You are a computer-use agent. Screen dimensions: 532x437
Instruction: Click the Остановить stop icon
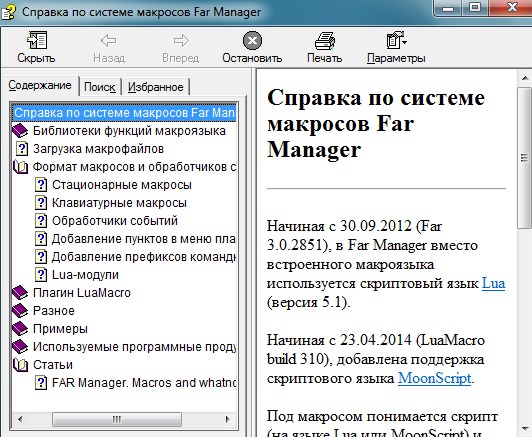tap(252, 40)
